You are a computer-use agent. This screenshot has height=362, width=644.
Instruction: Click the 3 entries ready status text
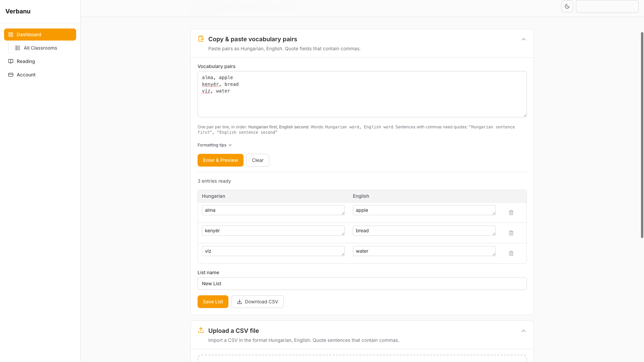click(x=214, y=181)
